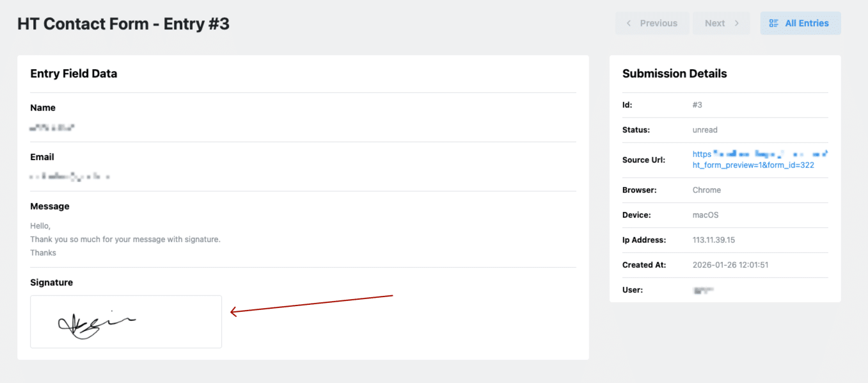868x383 pixels.
Task: Click the unread status value
Action: (x=705, y=130)
